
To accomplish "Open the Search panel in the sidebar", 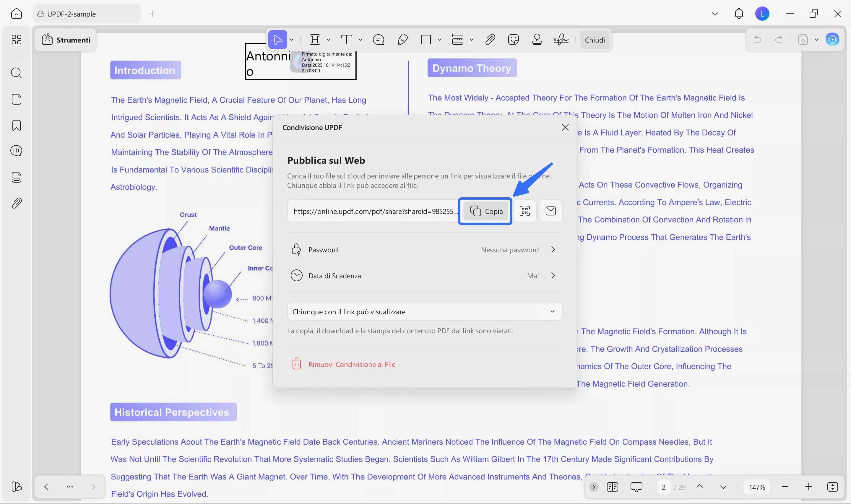I will pos(16,73).
